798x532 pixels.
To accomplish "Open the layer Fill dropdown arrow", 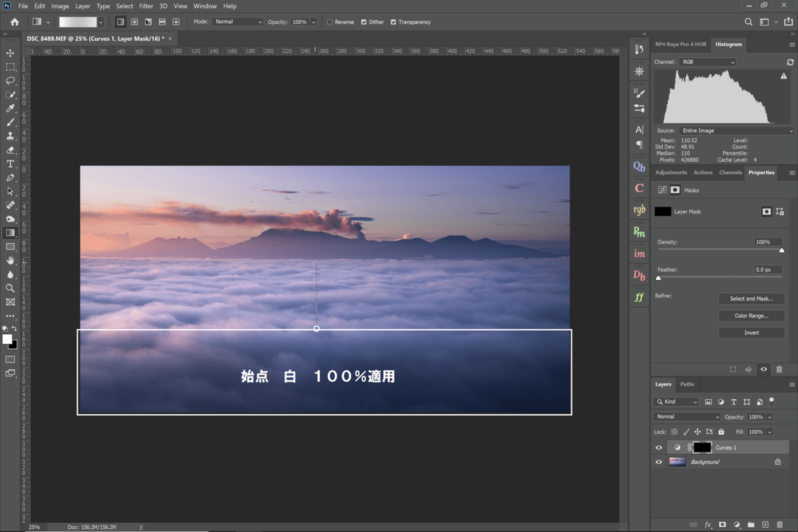I will click(x=769, y=432).
